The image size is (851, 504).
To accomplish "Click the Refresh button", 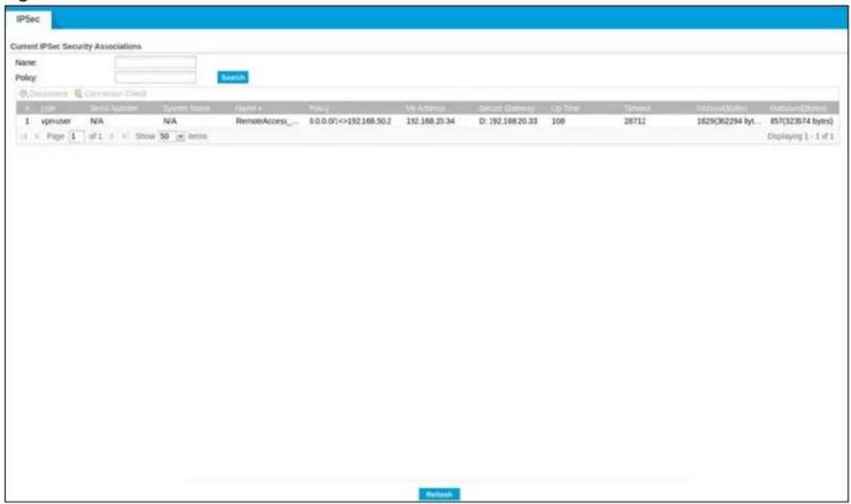I will click(439, 494).
